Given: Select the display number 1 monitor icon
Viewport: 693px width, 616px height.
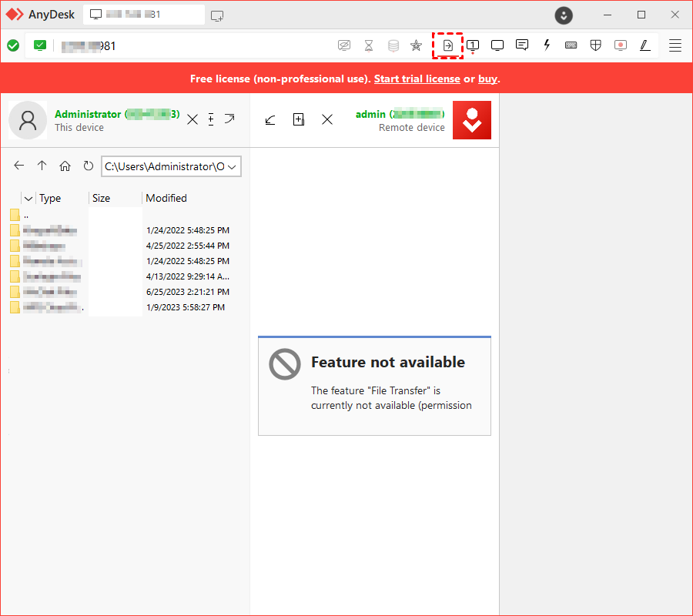Looking at the screenshot, I should coord(473,45).
